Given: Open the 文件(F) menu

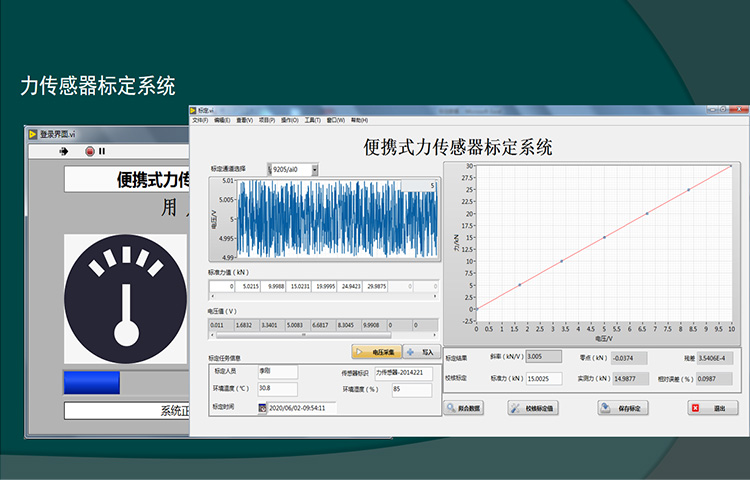Looking at the screenshot, I should (x=199, y=120).
